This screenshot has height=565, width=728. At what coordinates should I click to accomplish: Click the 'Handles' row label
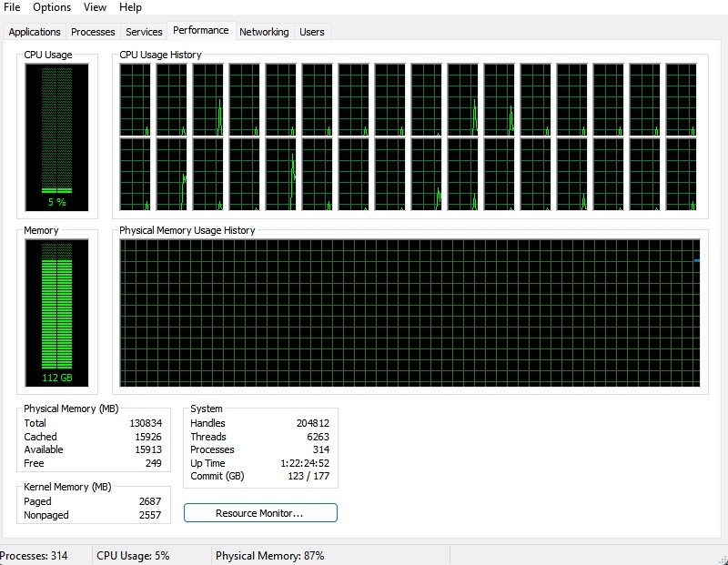[207, 423]
